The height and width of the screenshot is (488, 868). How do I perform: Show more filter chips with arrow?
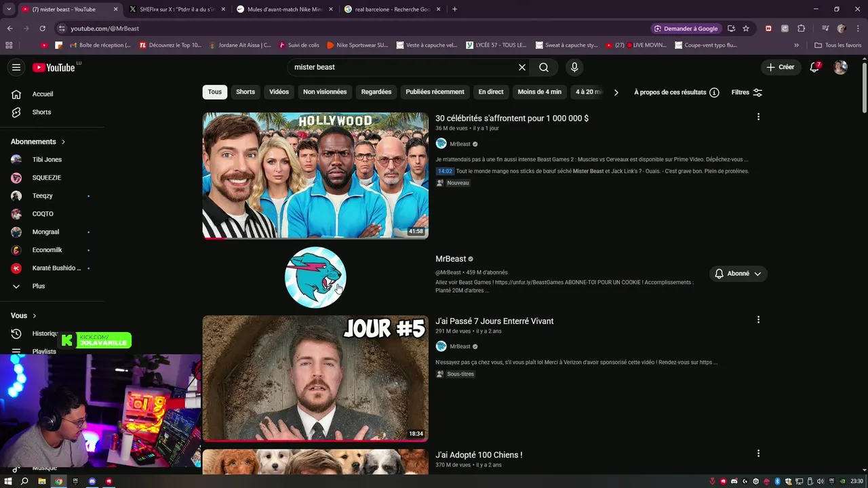click(x=616, y=92)
